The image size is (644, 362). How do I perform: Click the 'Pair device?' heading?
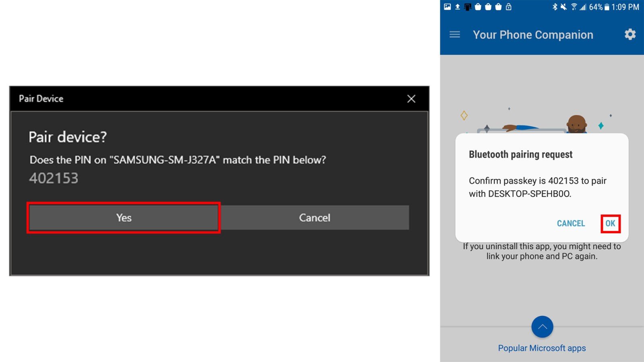click(x=68, y=137)
